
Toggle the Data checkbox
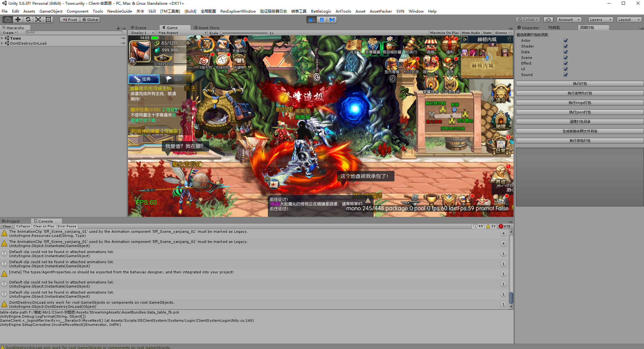pos(565,52)
